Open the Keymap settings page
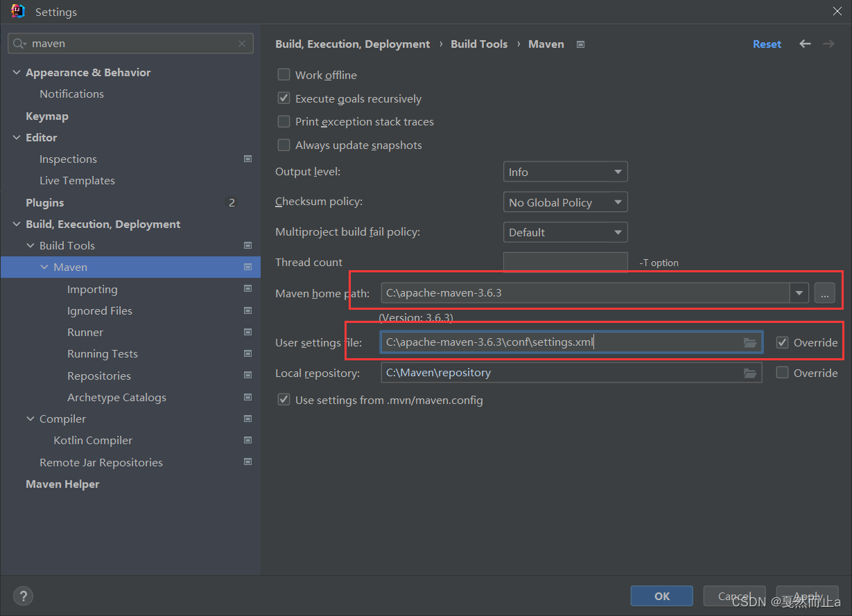 click(x=47, y=116)
